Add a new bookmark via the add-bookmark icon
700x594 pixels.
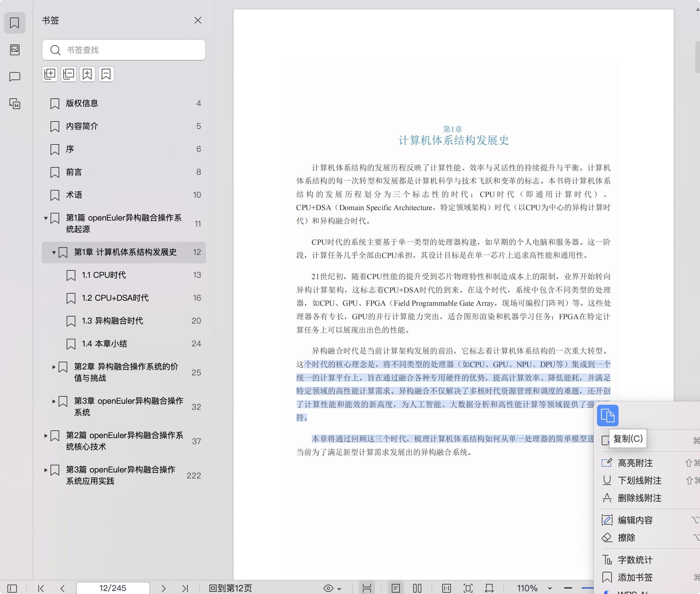tap(87, 74)
